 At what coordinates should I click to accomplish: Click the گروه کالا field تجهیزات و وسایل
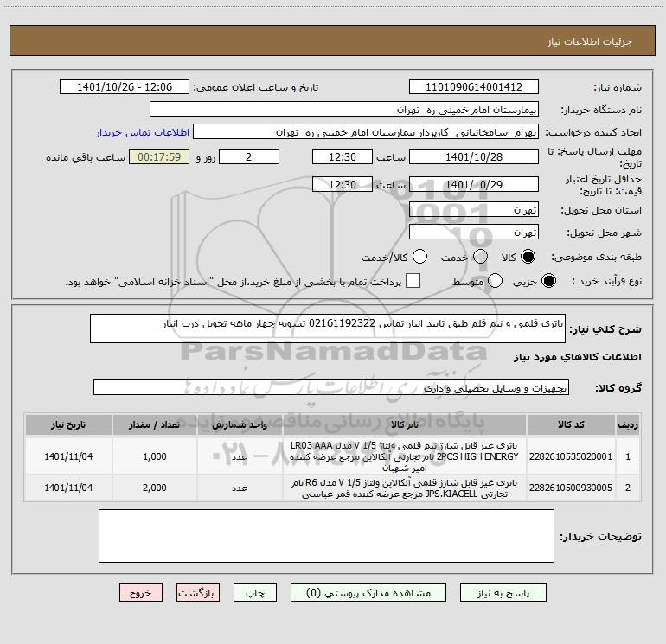point(331,387)
